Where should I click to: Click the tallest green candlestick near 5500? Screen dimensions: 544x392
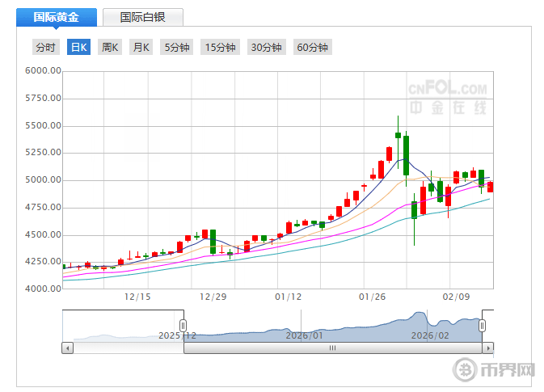click(406, 154)
